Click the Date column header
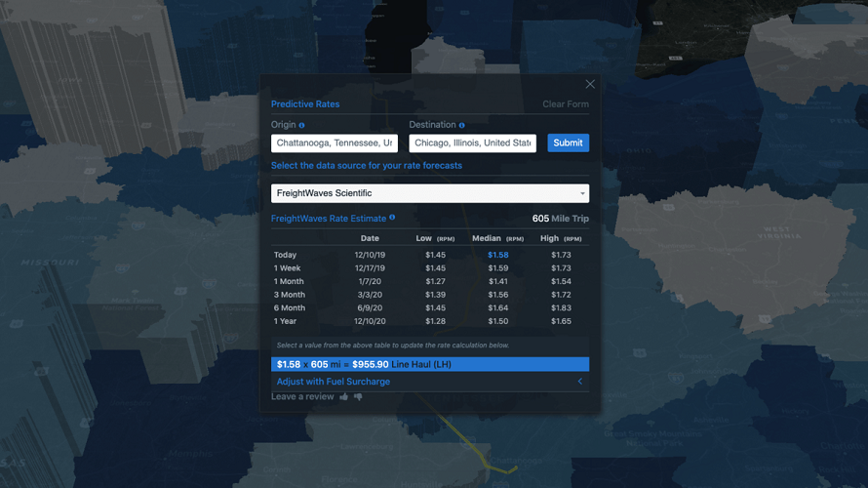 tap(370, 238)
